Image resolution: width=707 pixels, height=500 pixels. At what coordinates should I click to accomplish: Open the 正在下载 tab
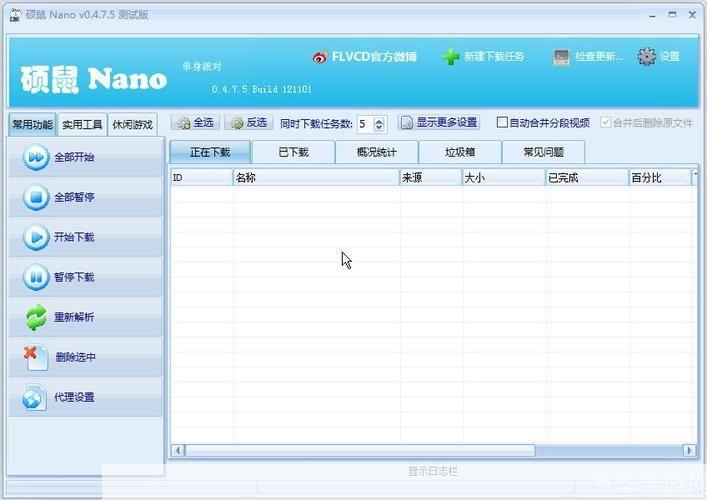point(210,152)
